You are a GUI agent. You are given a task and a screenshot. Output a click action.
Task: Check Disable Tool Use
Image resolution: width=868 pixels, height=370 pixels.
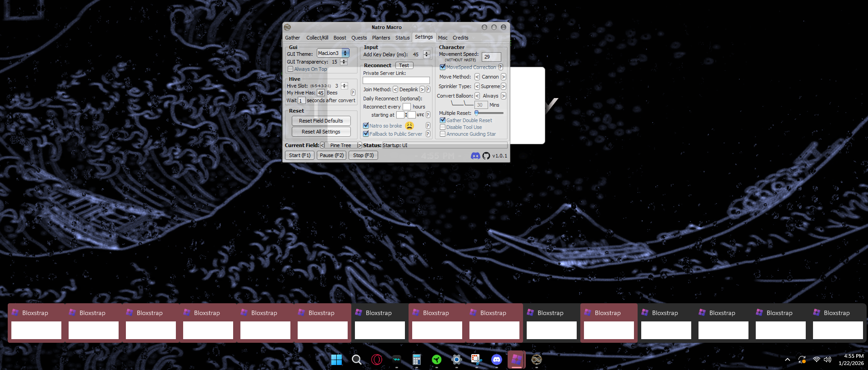tap(443, 127)
